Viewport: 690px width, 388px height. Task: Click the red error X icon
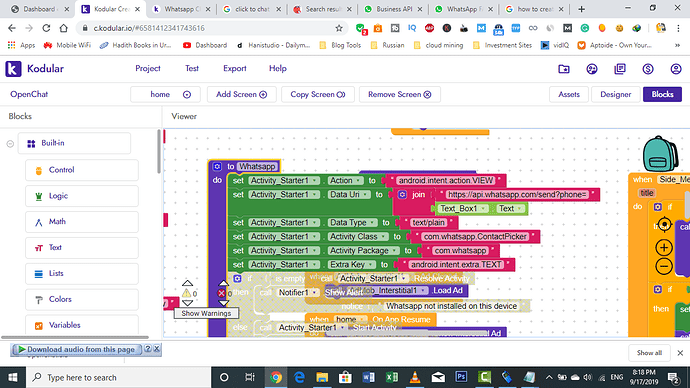(221, 293)
